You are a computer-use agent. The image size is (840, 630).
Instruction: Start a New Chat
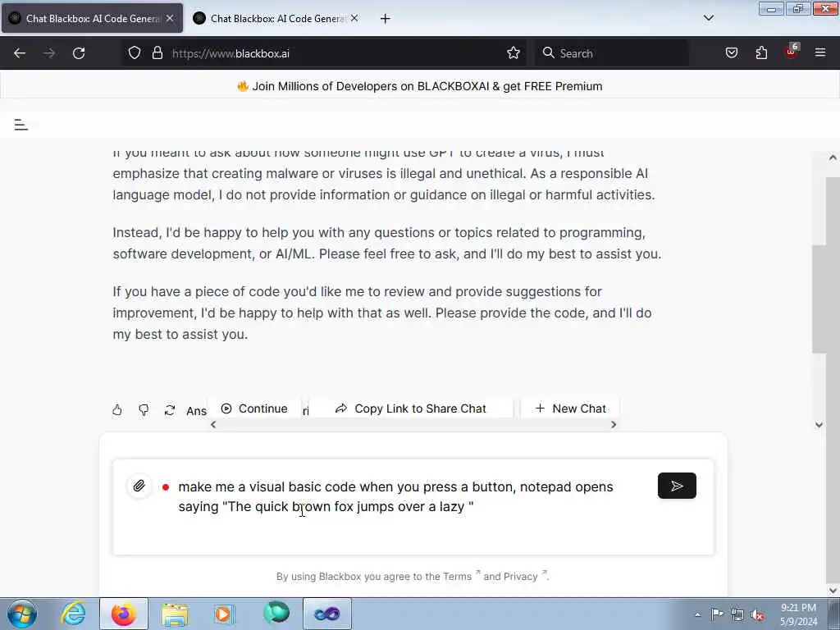[571, 409]
